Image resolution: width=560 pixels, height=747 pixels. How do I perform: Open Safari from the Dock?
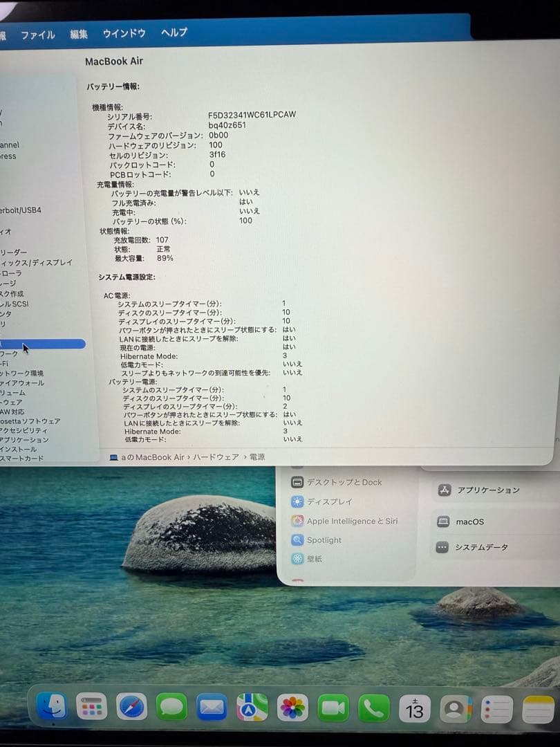click(x=131, y=707)
